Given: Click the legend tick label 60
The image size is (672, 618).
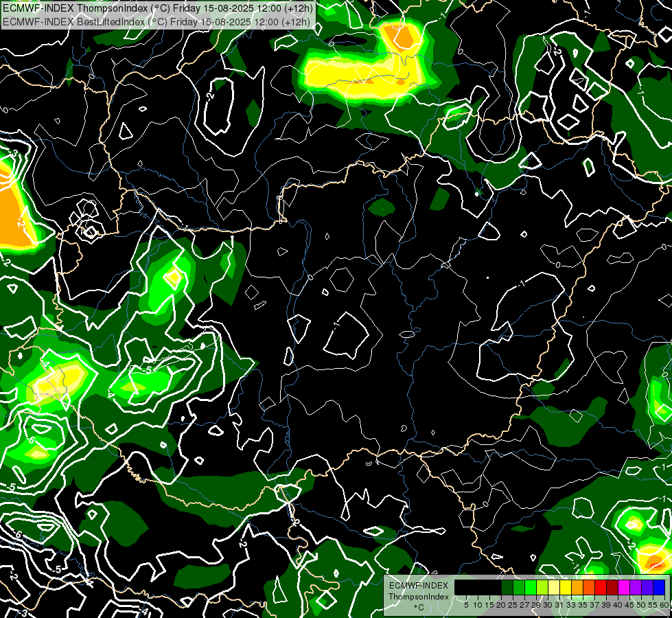Looking at the screenshot, I should pos(664,605).
